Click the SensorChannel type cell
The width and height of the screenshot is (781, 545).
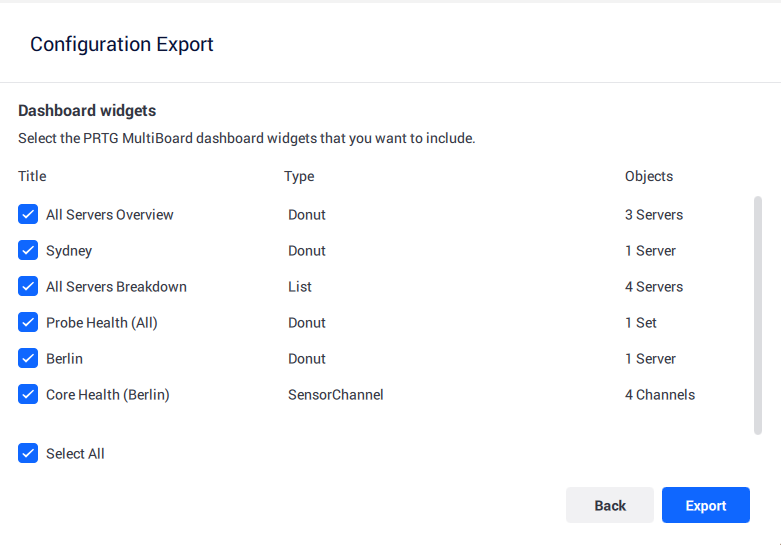click(336, 395)
